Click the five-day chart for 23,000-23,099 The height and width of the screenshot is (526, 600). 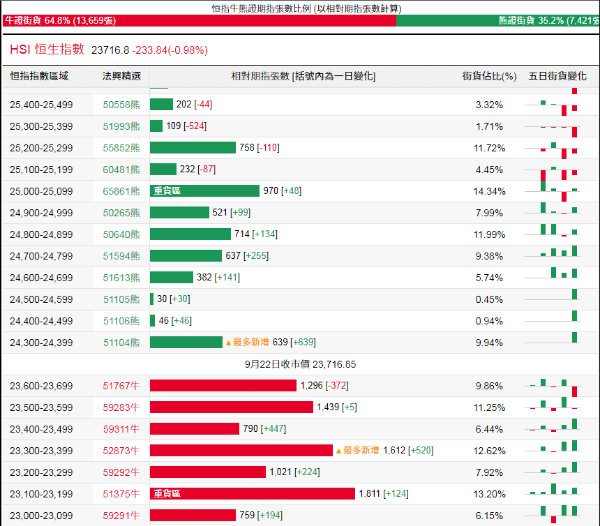[553, 514]
